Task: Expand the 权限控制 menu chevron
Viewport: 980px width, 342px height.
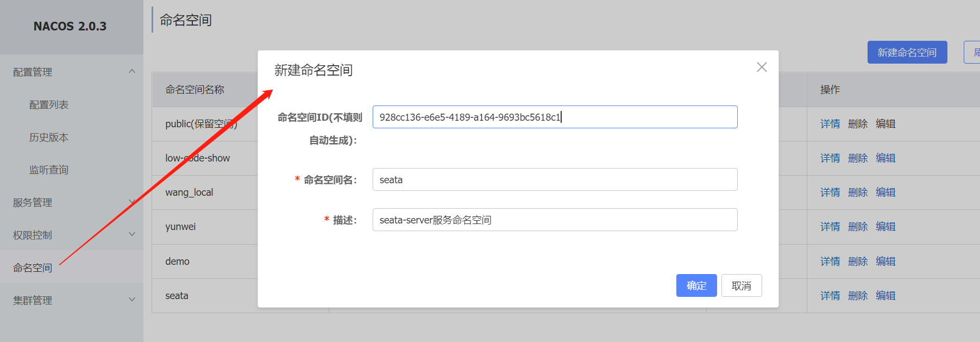Action: [x=131, y=234]
